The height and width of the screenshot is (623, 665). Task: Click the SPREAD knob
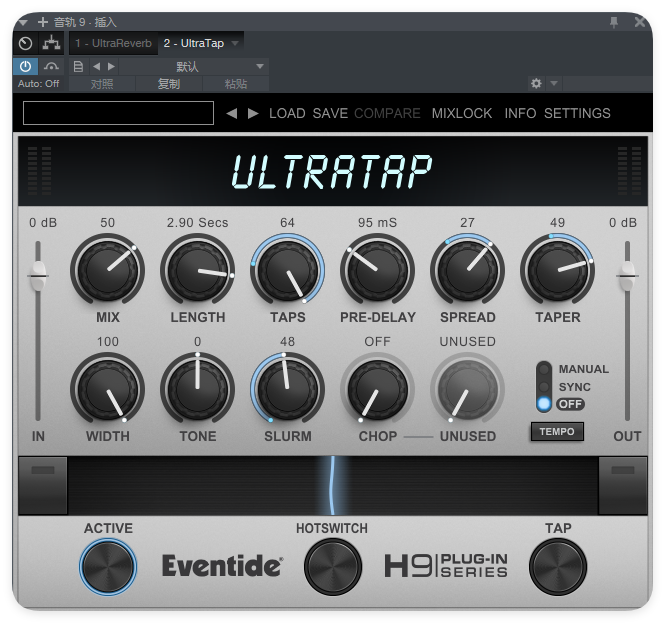[x=467, y=270]
